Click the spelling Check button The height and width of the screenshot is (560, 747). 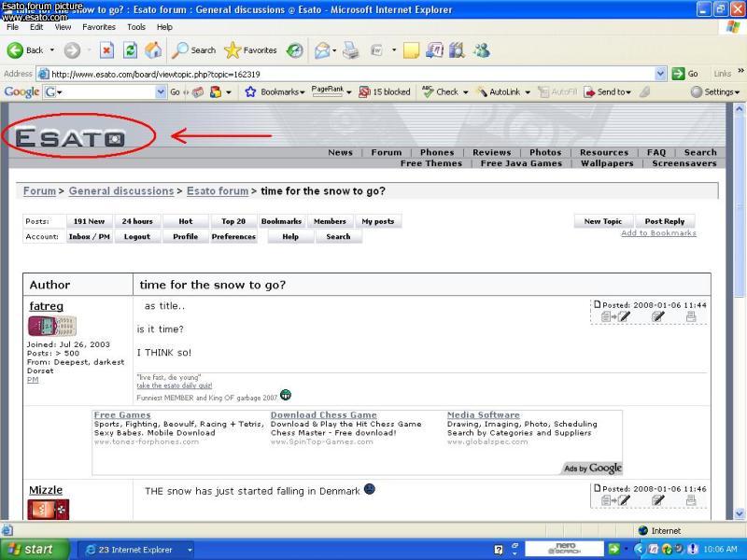point(441,91)
